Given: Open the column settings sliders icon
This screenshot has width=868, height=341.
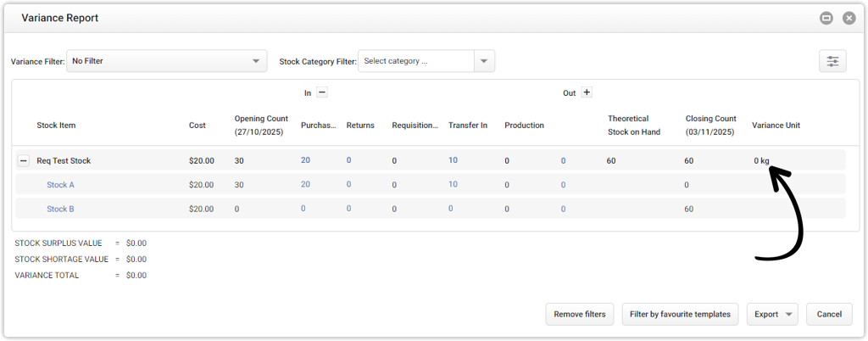Looking at the screenshot, I should click(x=832, y=61).
